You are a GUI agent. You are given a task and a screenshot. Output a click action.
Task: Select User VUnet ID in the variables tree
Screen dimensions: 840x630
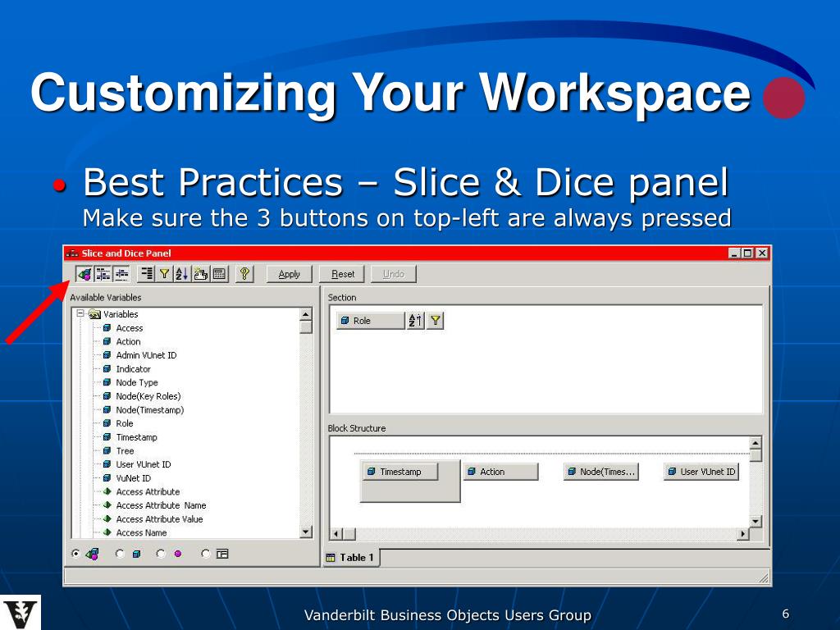click(x=144, y=464)
